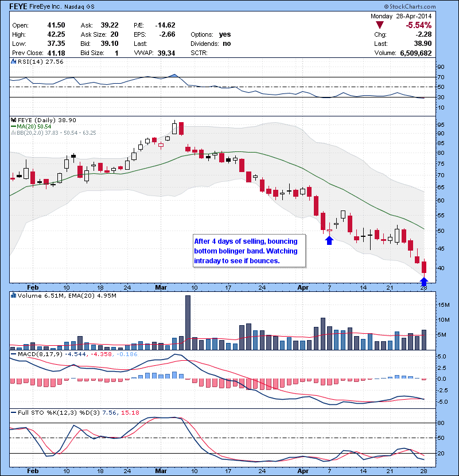Click the Volume value 6,509,682

[416, 53]
